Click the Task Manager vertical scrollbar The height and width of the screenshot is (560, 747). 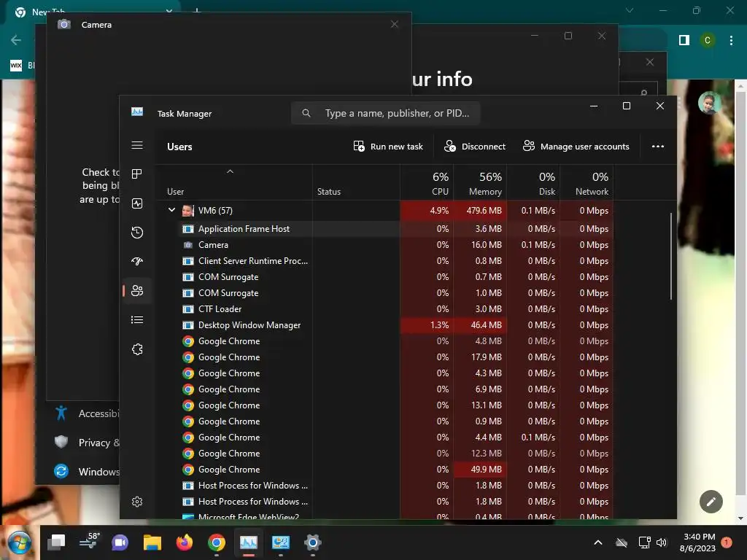[x=671, y=256]
